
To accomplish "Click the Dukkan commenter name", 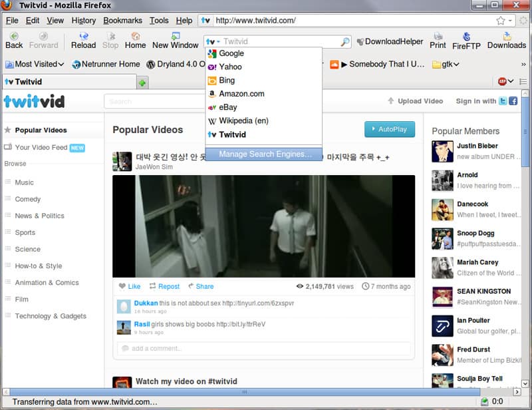I will pos(146,303).
